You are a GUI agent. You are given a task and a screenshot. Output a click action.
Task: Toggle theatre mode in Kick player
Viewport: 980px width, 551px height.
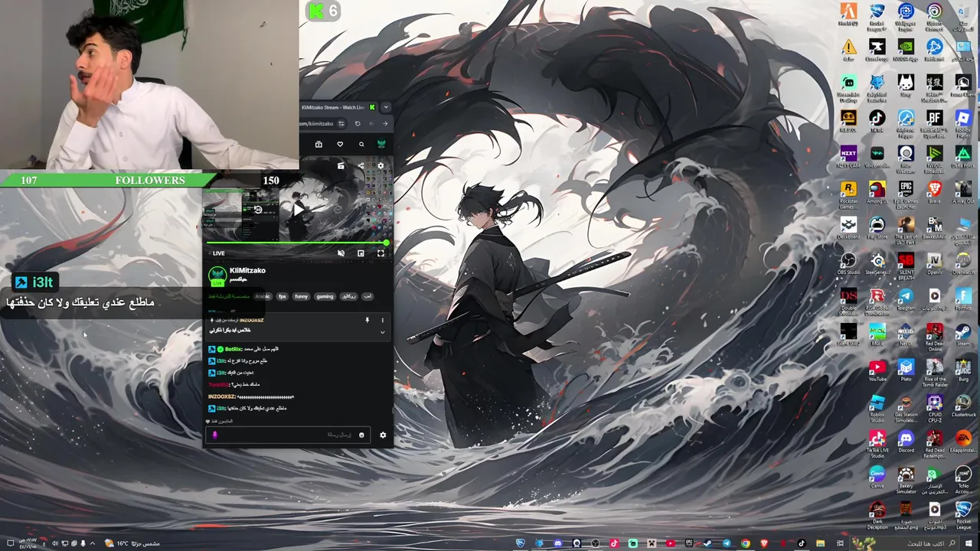tap(361, 253)
